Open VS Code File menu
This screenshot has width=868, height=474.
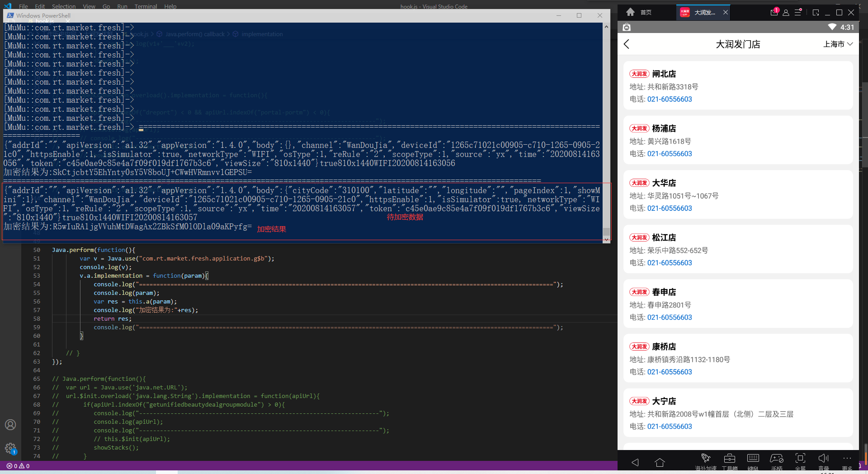(x=24, y=6)
